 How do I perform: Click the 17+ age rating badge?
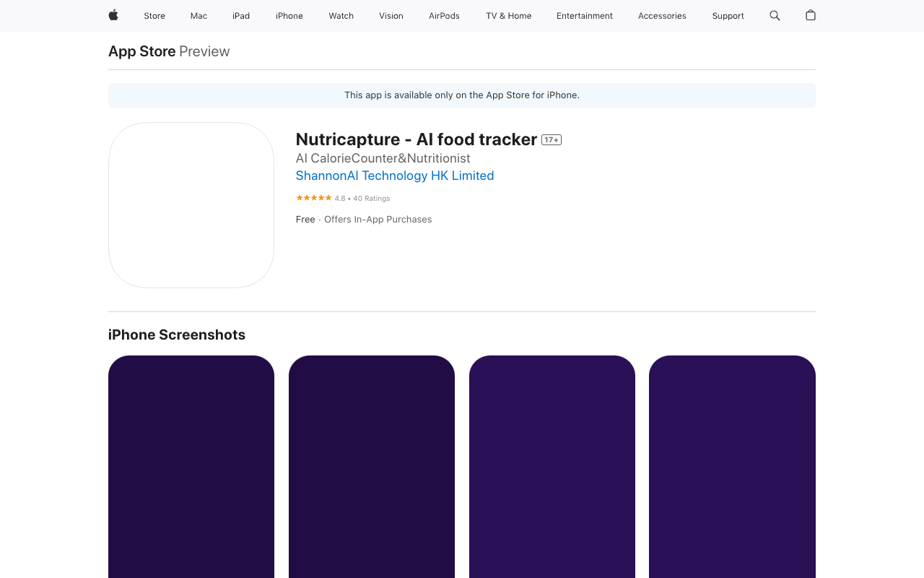[x=552, y=139]
